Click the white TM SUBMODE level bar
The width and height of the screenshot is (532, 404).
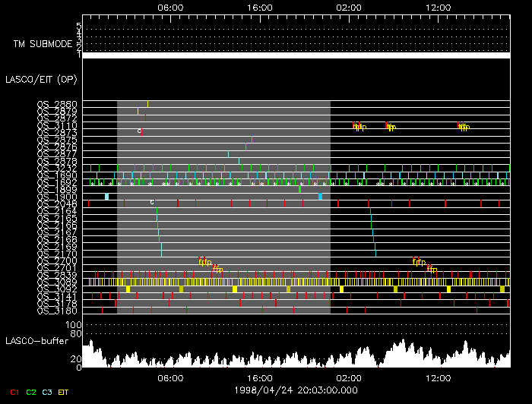[x=296, y=55]
